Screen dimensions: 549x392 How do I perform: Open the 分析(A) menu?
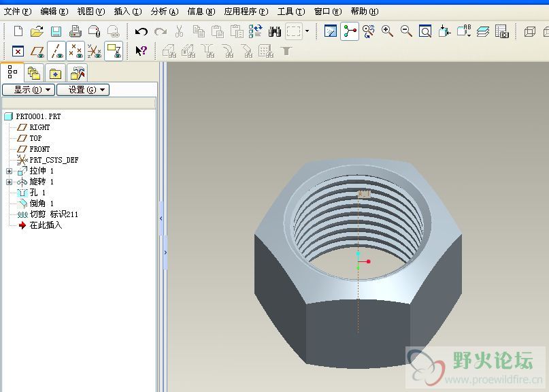coord(165,12)
